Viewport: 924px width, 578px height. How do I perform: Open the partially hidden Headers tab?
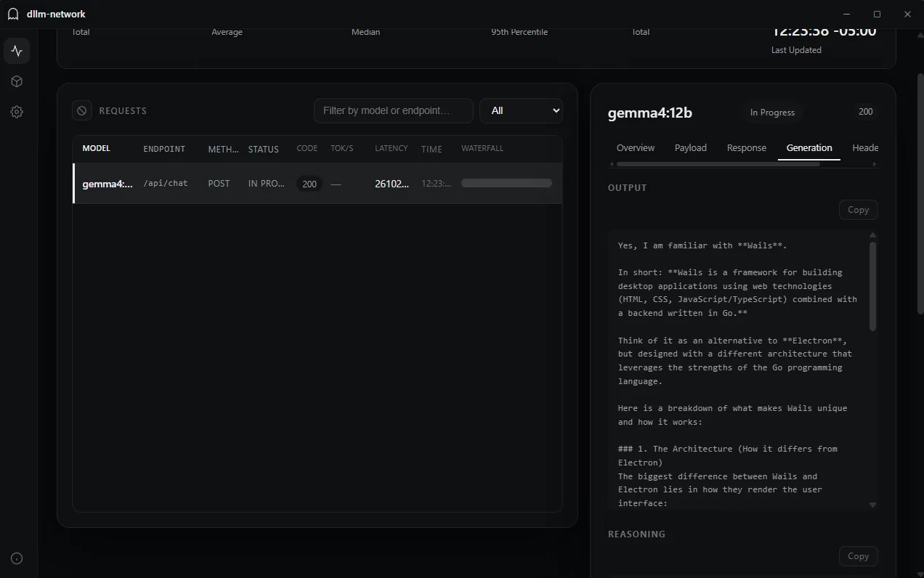coord(865,147)
